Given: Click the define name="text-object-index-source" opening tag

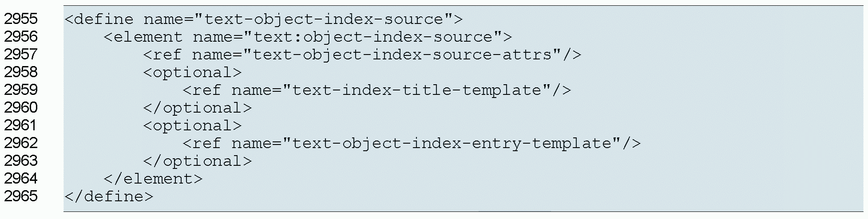Looking at the screenshot, I should pos(264,19).
